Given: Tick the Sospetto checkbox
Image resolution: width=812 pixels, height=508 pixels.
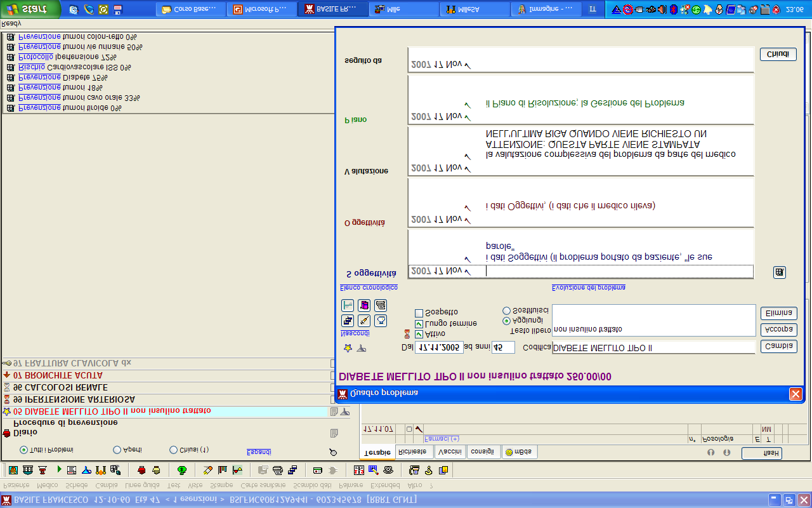Looking at the screenshot, I should coord(419,313).
